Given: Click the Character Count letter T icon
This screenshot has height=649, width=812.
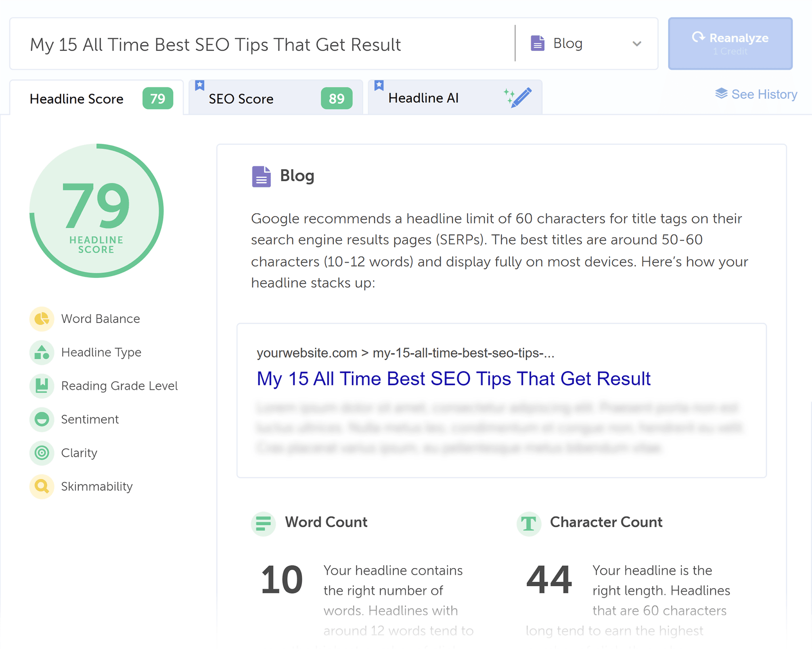Looking at the screenshot, I should pos(529,524).
